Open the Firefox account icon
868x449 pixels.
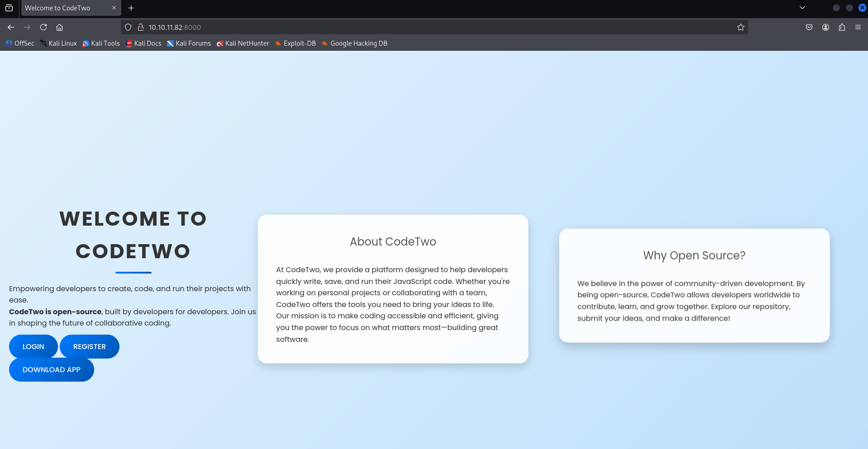click(x=825, y=27)
